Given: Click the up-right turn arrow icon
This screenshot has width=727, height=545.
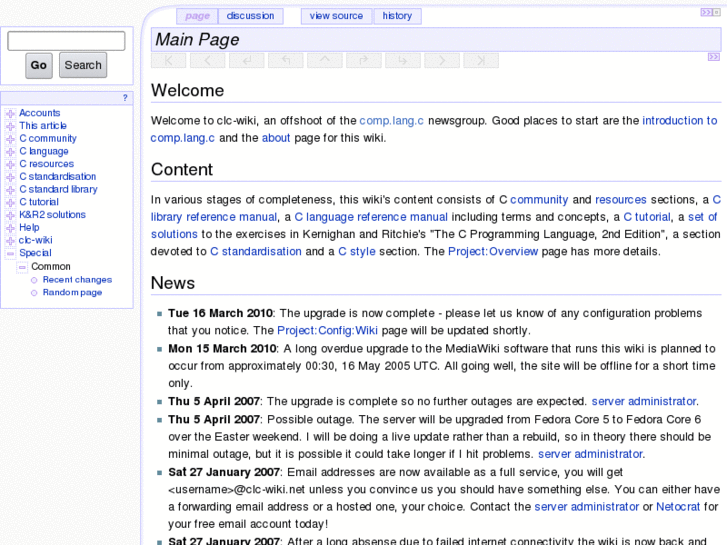Looking at the screenshot, I should [364, 61].
